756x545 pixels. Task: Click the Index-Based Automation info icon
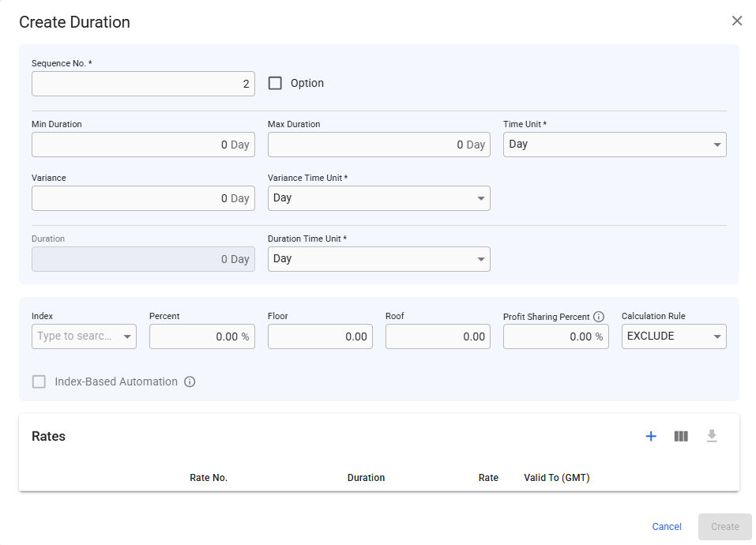[x=190, y=382]
